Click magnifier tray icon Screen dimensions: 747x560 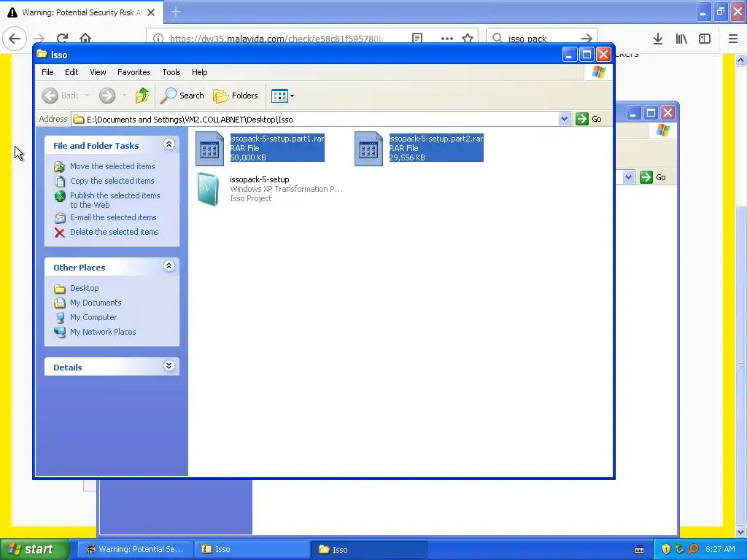(x=693, y=549)
